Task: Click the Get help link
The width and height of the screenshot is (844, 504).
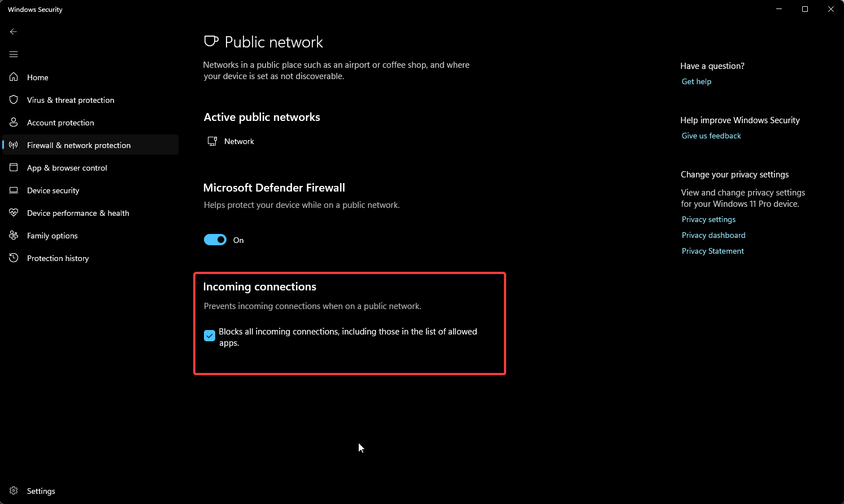Action: (697, 81)
